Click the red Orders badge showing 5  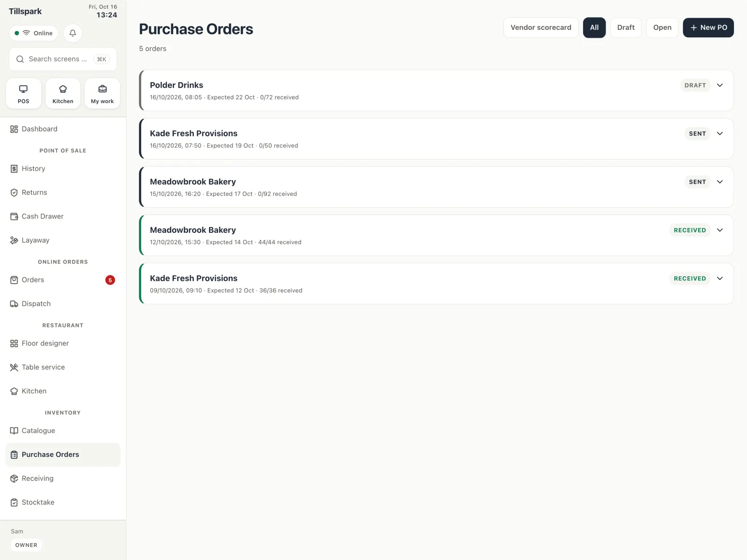click(110, 280)
